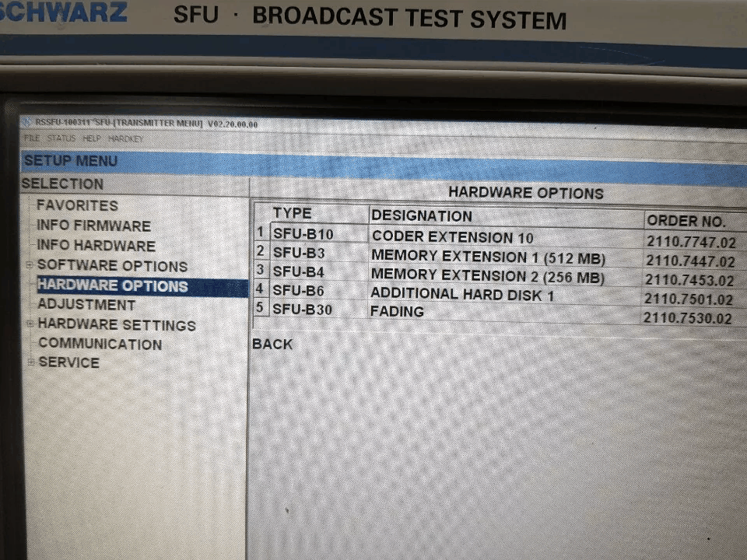Open the STATUS menu

(61, 138)
